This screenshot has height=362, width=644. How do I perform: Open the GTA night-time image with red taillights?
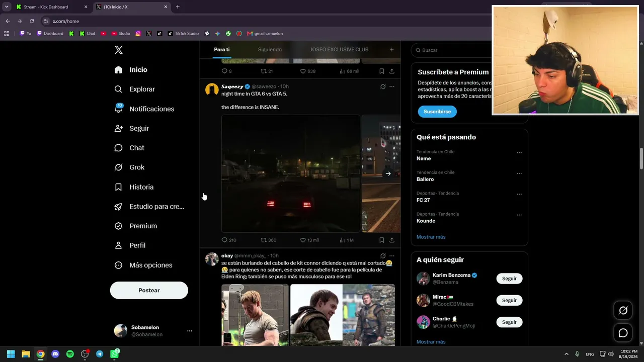click(291, 173)
